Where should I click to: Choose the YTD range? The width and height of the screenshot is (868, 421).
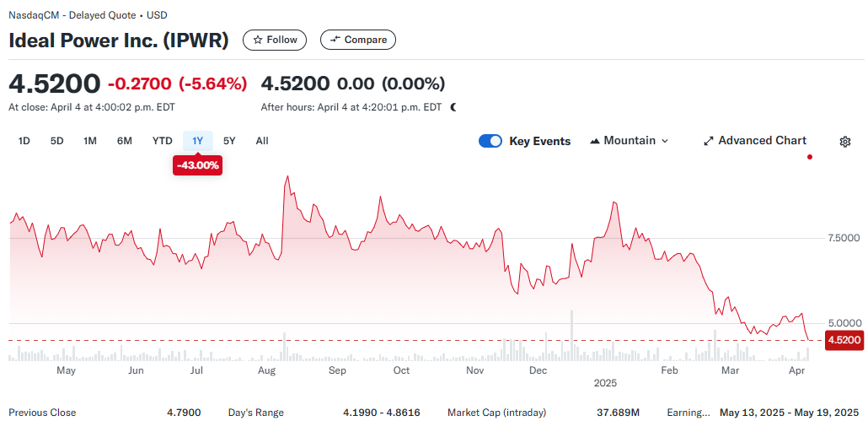coord(162,141)
